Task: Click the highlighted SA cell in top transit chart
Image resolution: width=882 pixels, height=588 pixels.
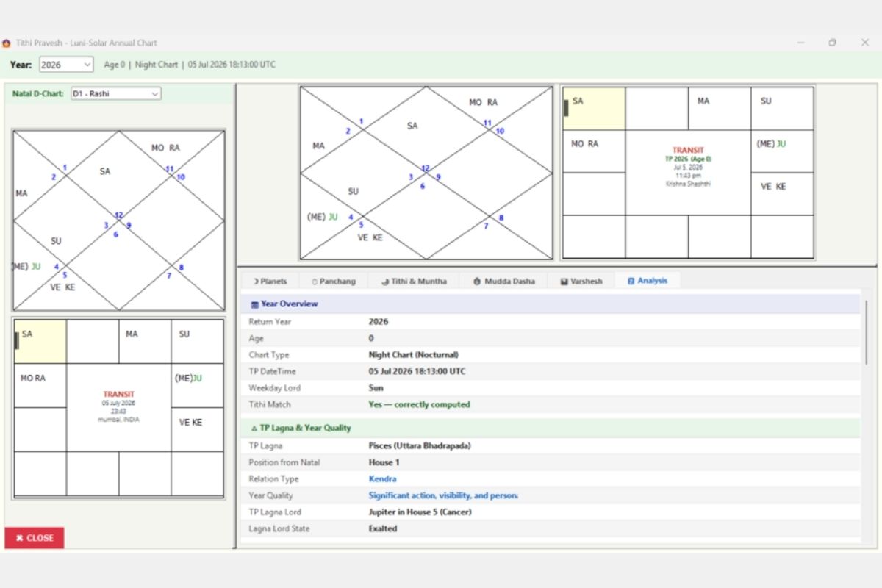Action: pyautogui.click(x=594, y=109)
